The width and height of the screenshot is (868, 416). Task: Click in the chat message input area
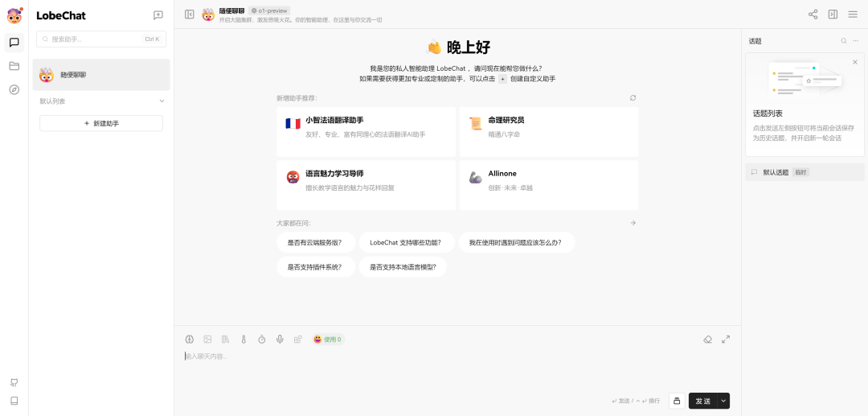coord(457,369)
